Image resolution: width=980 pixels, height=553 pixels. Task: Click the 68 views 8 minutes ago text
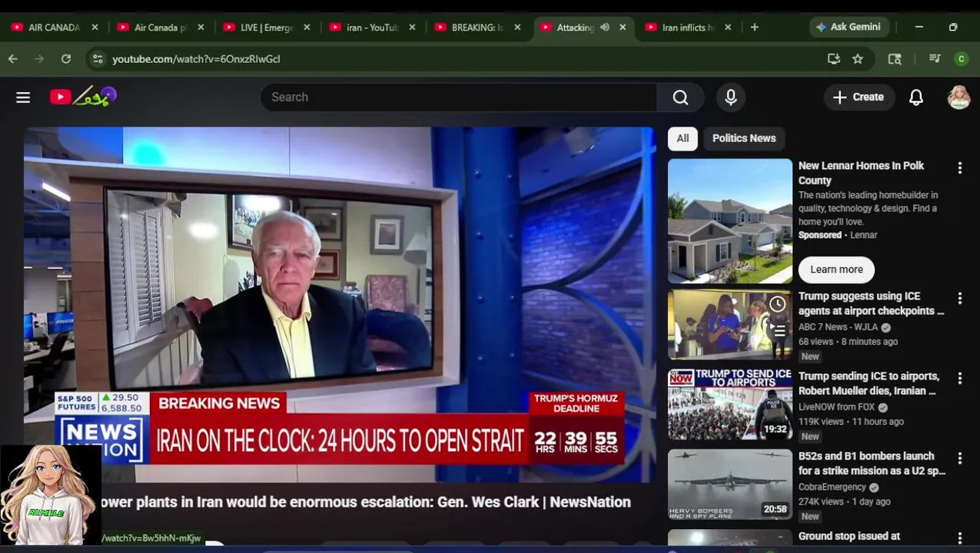[848, 342]
